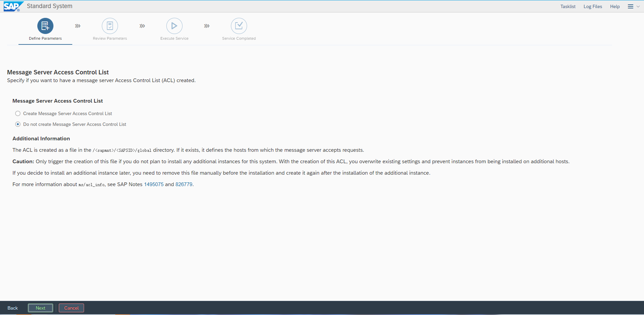Click the Execute Service play icon
The height and width of the screenshot is (315, 644).
(174, 26)
